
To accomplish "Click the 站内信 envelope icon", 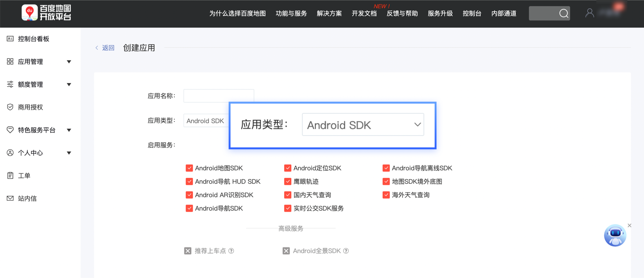I will click(x=10, y=198).
